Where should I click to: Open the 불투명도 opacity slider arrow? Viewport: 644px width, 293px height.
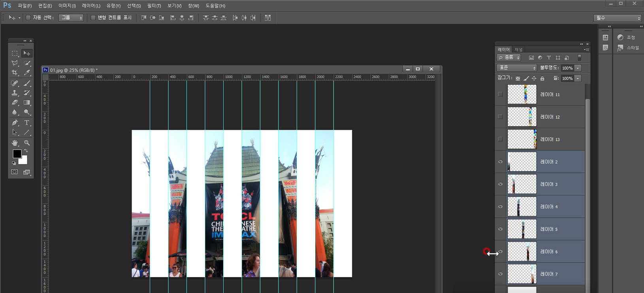(x=578, y=68)
